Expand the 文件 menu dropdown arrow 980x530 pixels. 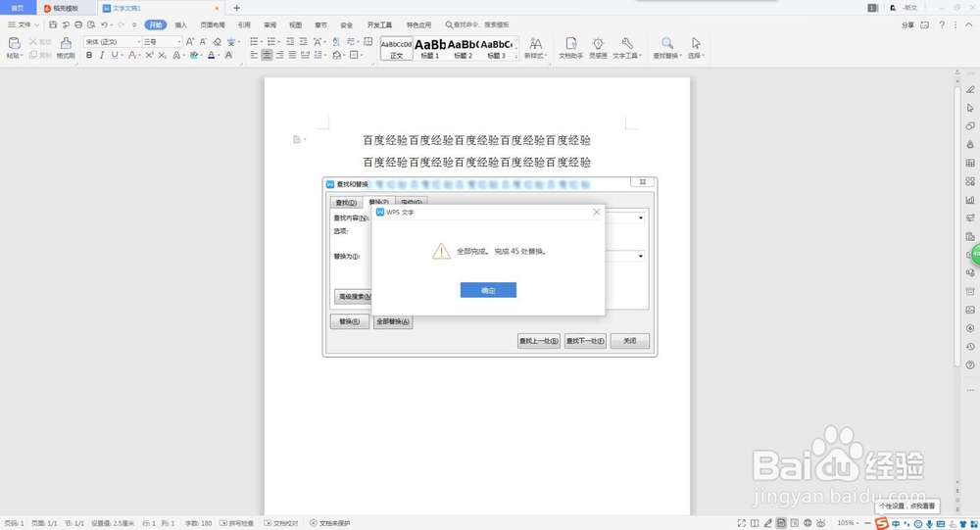coord(37,25)
